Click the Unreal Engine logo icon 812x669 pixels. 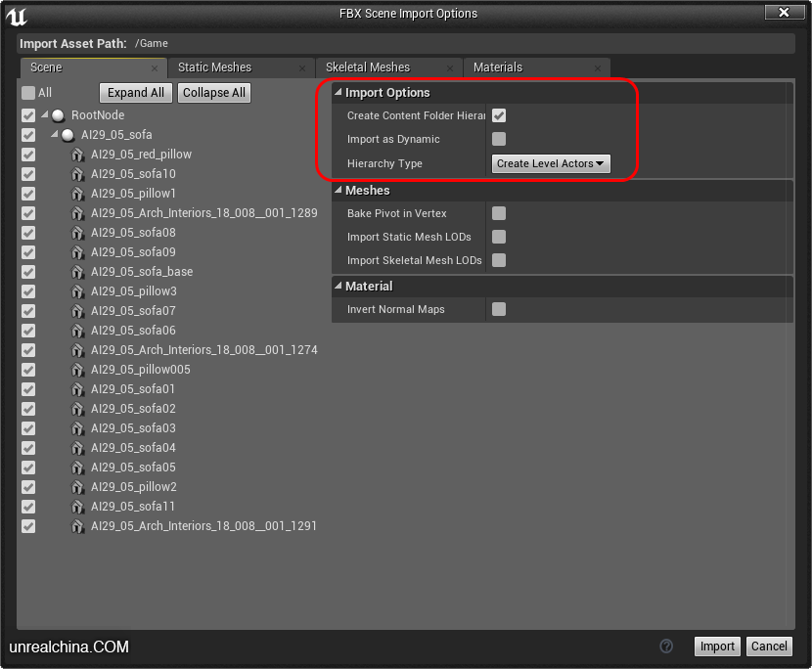click(16, 16)
